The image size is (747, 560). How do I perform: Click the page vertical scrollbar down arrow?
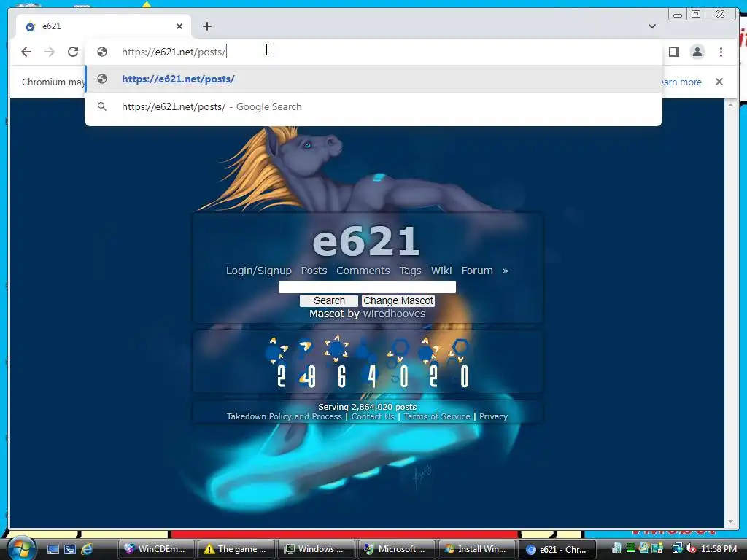tap(730, 522)
